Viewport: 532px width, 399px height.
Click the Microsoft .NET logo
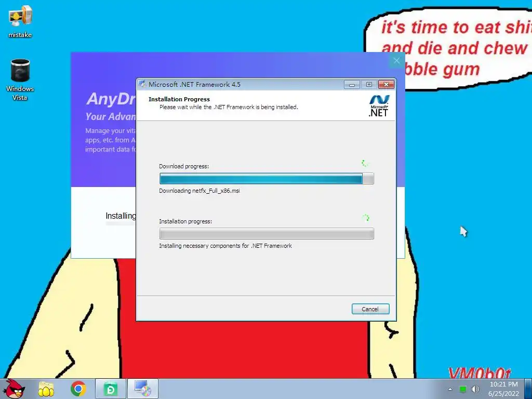[379, 106]
